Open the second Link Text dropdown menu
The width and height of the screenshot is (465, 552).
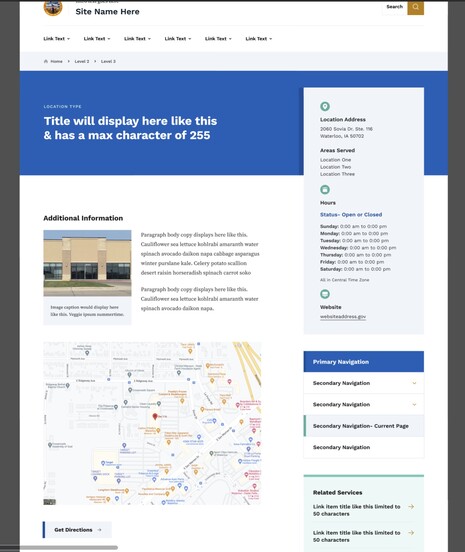pos(97,39)
